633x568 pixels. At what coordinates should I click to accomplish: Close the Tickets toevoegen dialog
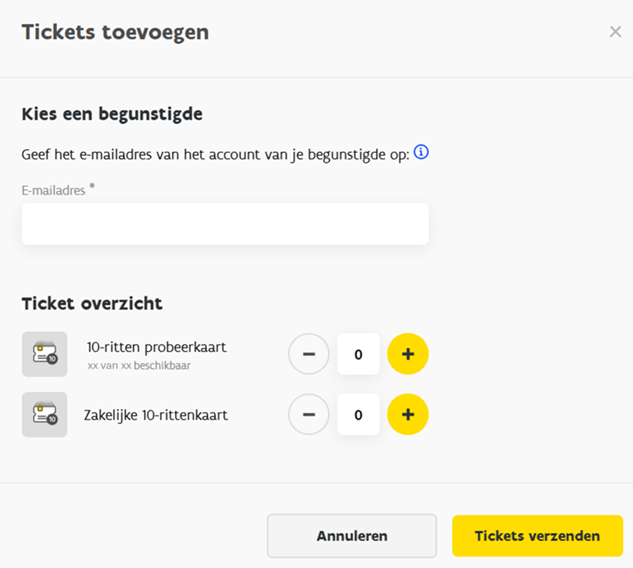[615, 32]
